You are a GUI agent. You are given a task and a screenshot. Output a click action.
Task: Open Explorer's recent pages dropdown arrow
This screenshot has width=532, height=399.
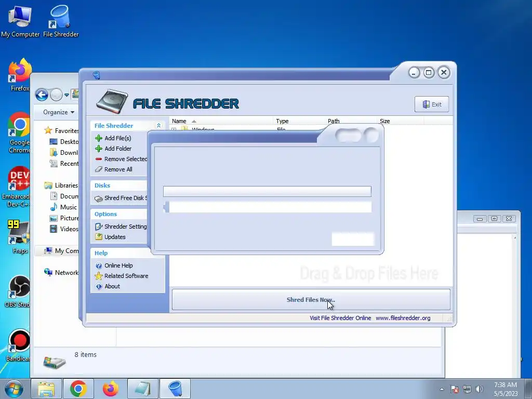(x=67, y=95)
